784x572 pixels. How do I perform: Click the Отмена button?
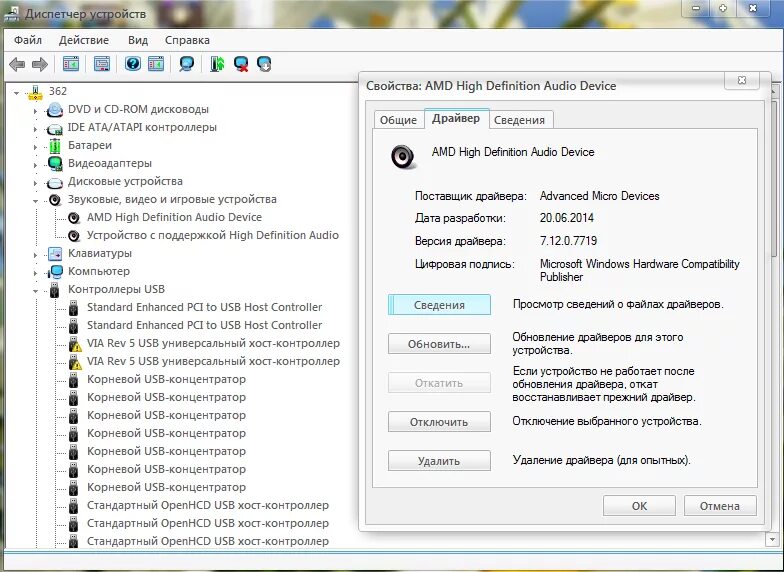[x=720, y=506]
